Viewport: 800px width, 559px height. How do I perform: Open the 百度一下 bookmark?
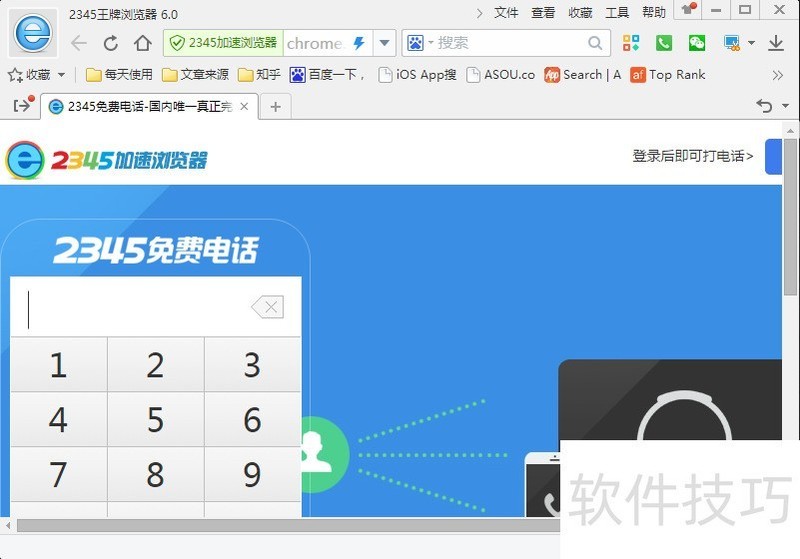328,75
